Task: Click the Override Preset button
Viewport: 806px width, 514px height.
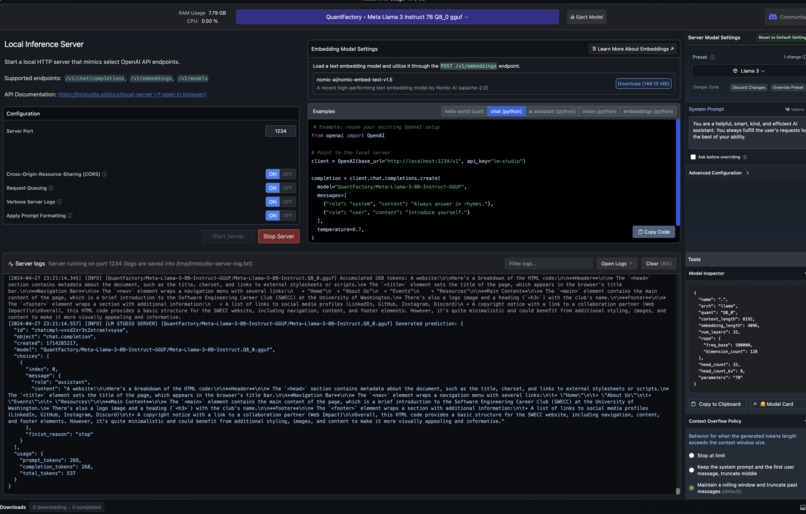Action: point(787,87)
